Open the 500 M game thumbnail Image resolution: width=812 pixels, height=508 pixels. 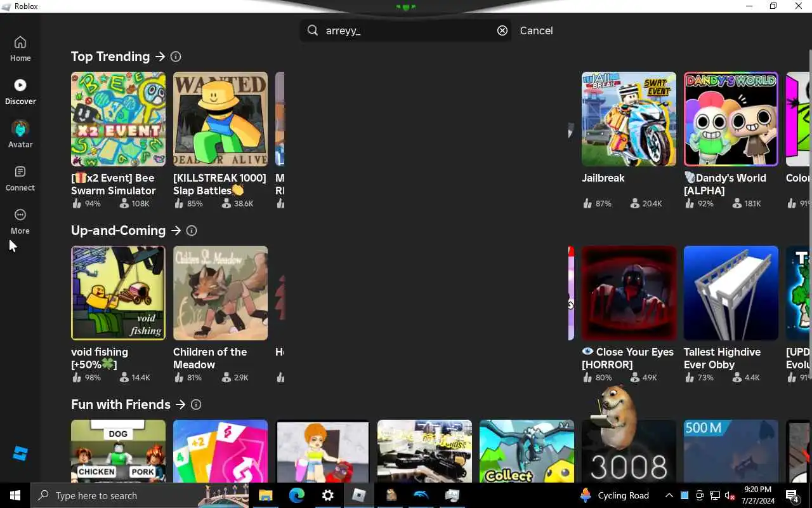click(731, 451)
